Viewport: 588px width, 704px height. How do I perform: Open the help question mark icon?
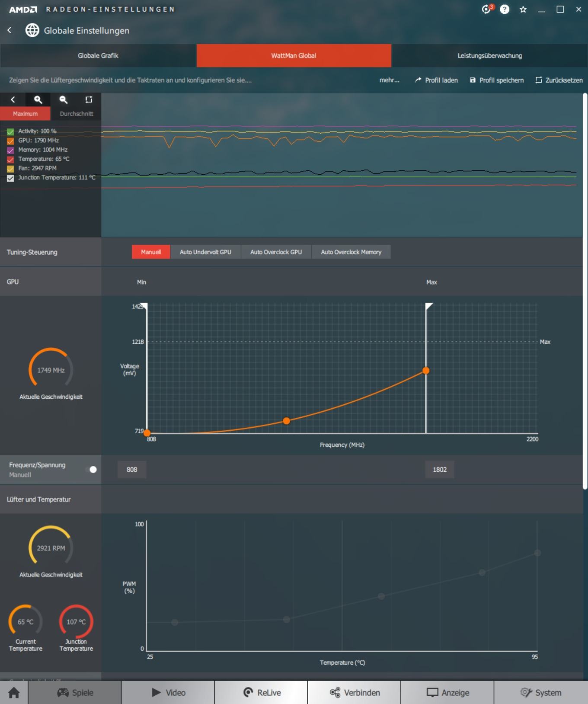[x=505, y=9]
